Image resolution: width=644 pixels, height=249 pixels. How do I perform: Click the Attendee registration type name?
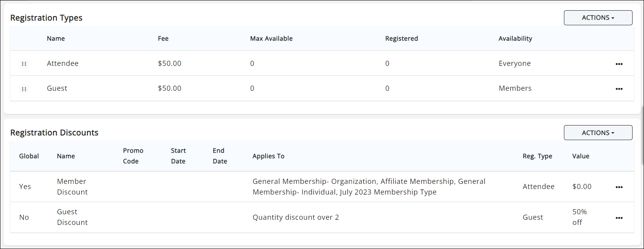62,64
